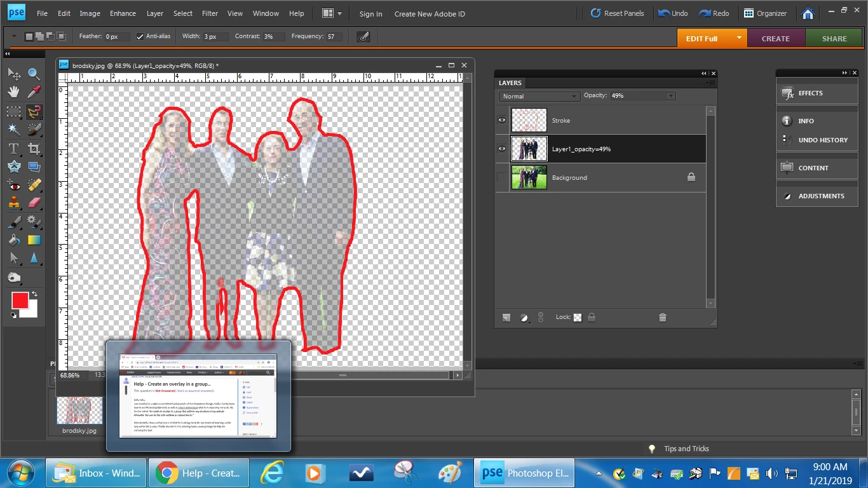Open the Enhance menu
Image resolution: width=868 pixels, height=488 pixels.
pos(123,13)
